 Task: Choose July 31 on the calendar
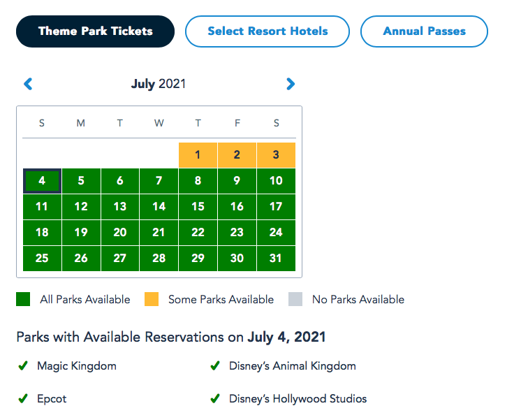point(277,259)
